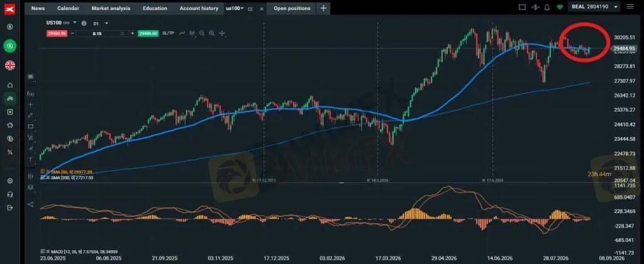The height and width of the screenshot is (264, 644).
Task: Click the logout icon in sidebar
Action: click(10, 208)
